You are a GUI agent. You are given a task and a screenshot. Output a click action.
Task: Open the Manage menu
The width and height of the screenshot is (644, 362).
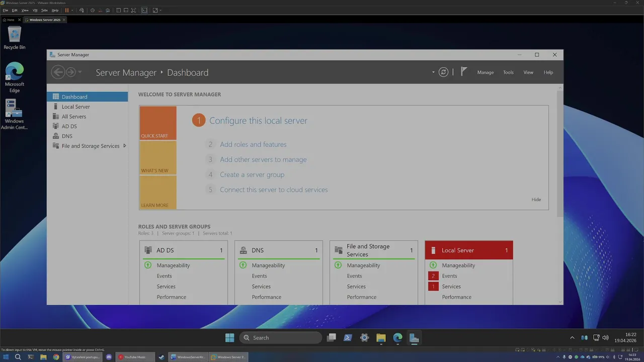tap(486, 72)
